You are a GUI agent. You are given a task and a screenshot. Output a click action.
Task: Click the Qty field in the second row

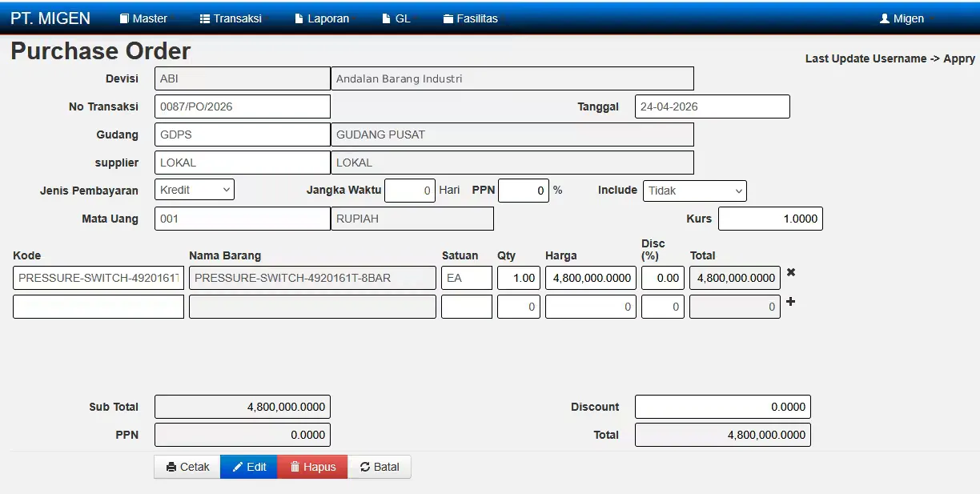click(519, 307)
